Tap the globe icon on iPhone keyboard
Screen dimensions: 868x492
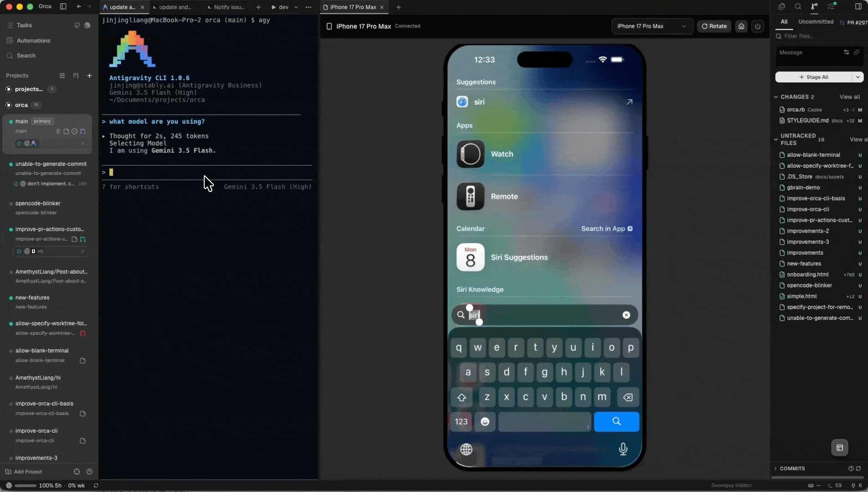pos(466,450)
